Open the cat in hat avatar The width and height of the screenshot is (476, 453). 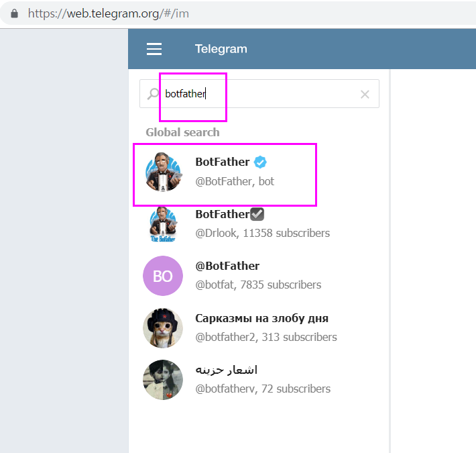click(x=163, y=328)
